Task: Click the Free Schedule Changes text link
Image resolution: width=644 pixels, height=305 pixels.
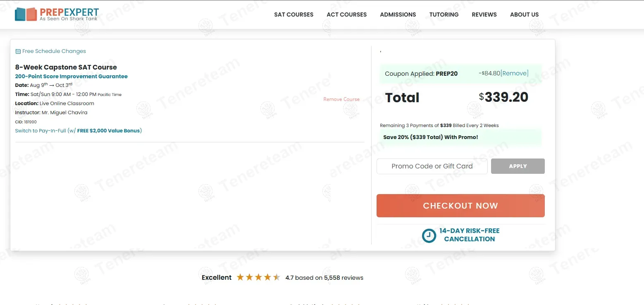Action: (54, 51)
